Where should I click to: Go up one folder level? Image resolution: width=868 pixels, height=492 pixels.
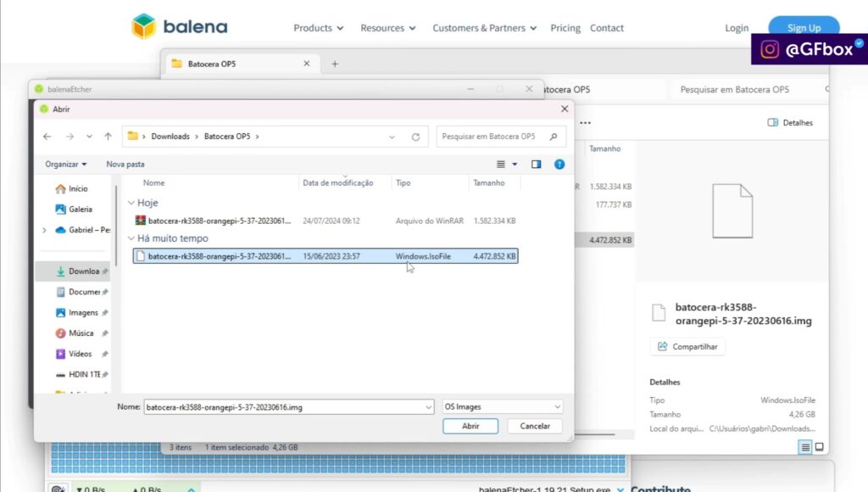[x=108, y=137]
